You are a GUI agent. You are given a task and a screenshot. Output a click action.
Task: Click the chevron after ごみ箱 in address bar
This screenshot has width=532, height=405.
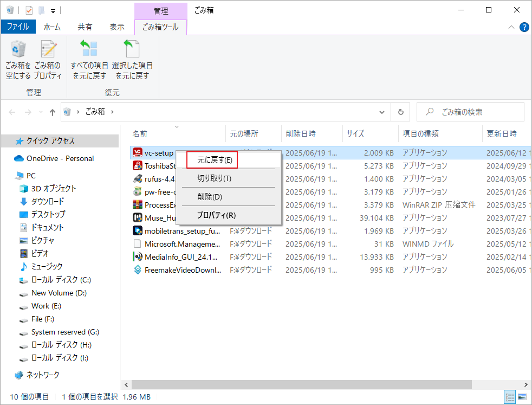coord(112,112)
